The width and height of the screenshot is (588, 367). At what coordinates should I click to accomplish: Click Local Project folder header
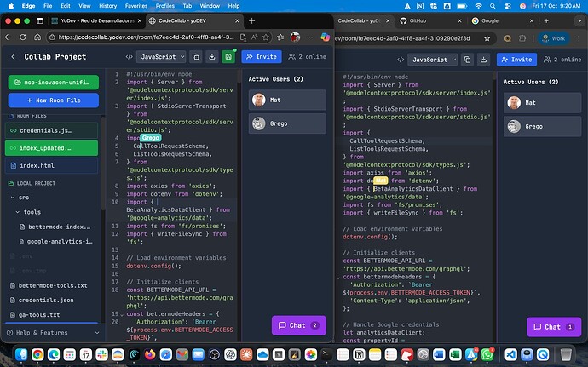pos(32,183)
